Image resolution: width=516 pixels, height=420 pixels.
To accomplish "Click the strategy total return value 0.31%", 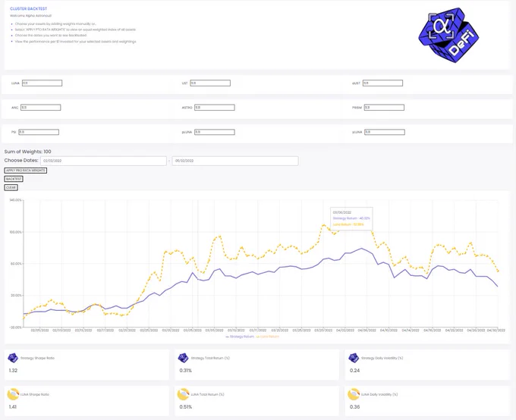I will (x=186, y=371).
